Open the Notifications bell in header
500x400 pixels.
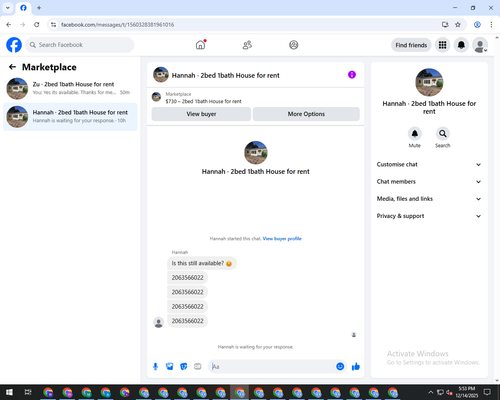coord(461,45)
